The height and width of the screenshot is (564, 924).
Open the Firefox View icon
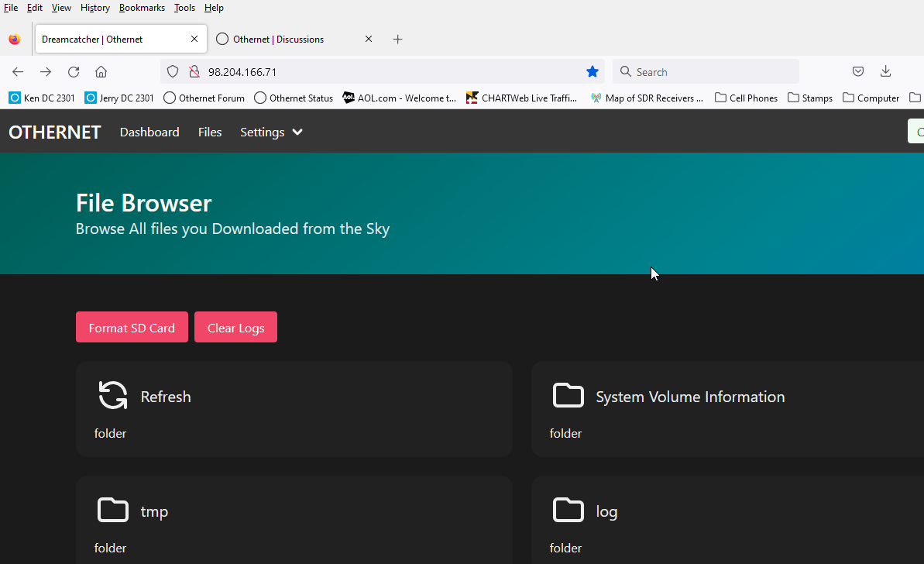15,40
